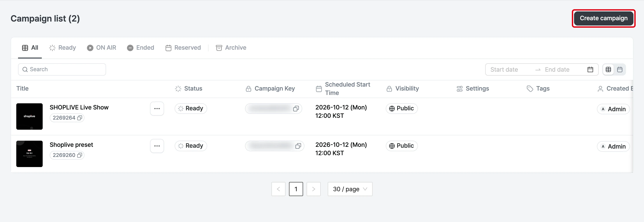
Task: Open more options for SHOPLIVE Live Show
Action: (157, 109)
